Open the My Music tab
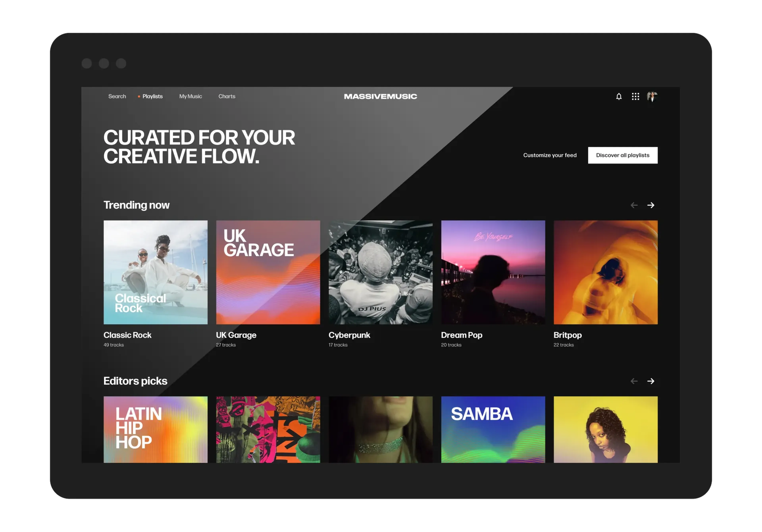 tap(190, 96)
